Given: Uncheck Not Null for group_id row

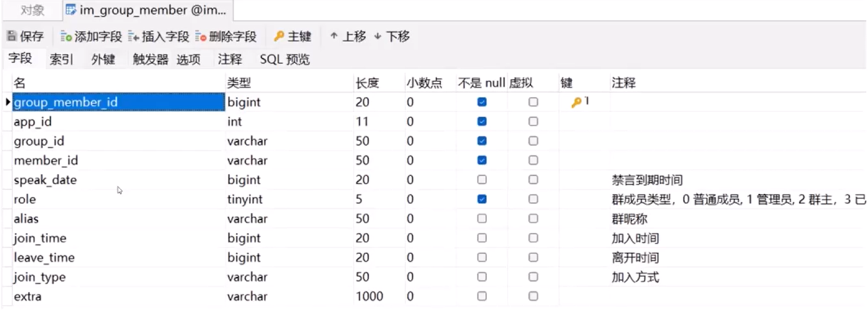Looking at the screenshot, I should 482,141.
